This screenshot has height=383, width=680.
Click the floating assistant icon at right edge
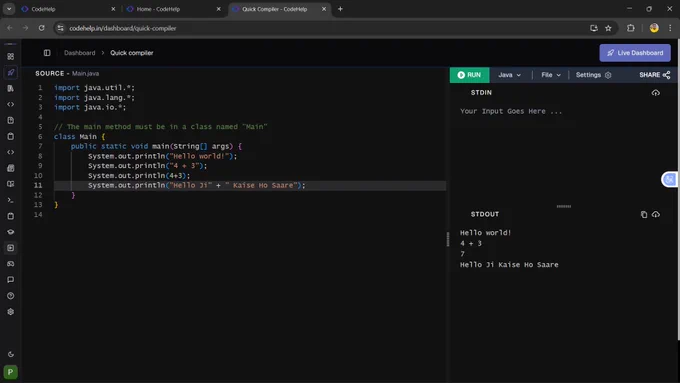click(x=670, y=179)
